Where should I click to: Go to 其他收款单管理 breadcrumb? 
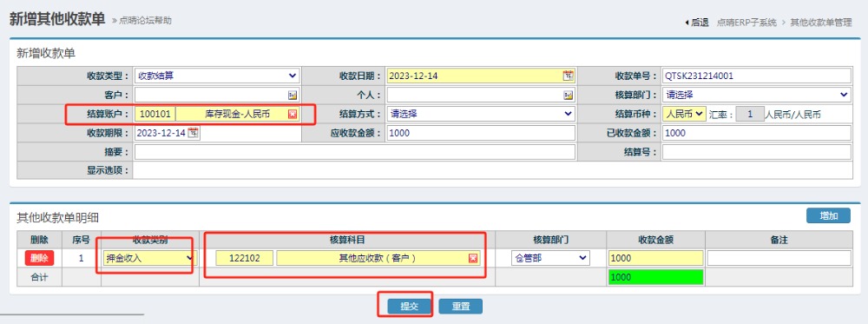[x=821, y=23]
